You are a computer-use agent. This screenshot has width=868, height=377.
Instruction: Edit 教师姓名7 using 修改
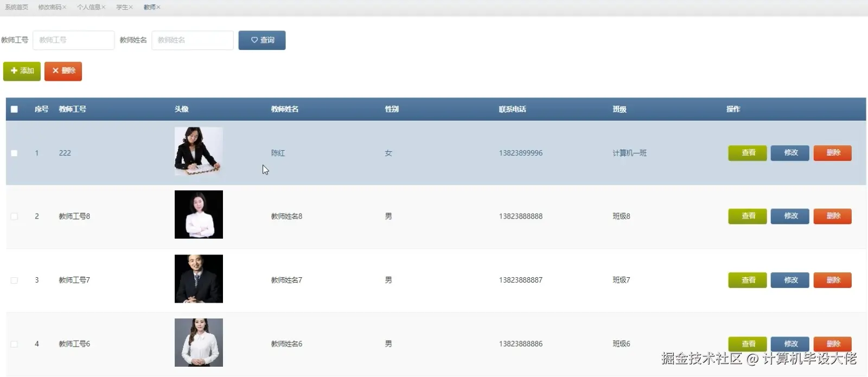[x=790, y=280]
